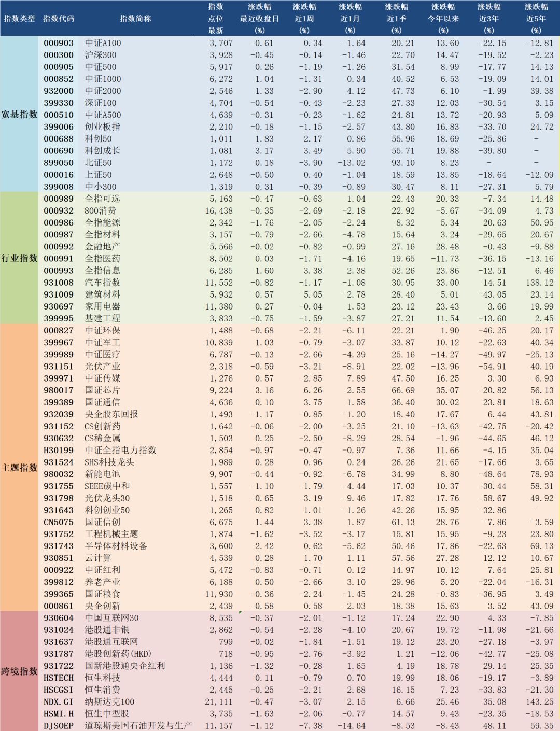Click the 沪深300 index name
The height and width of the screenshot is (731, 560).
point(101,55)
